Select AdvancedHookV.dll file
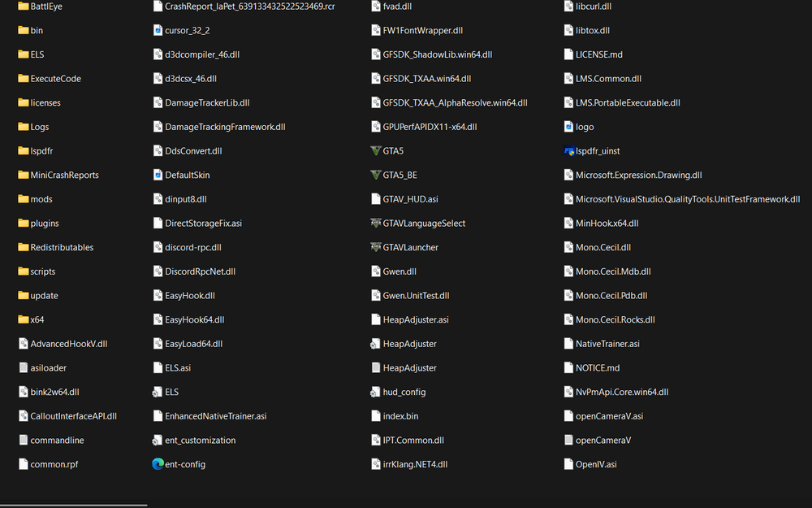This screenshot has width=812, height=508. click(x=63, y=344)
